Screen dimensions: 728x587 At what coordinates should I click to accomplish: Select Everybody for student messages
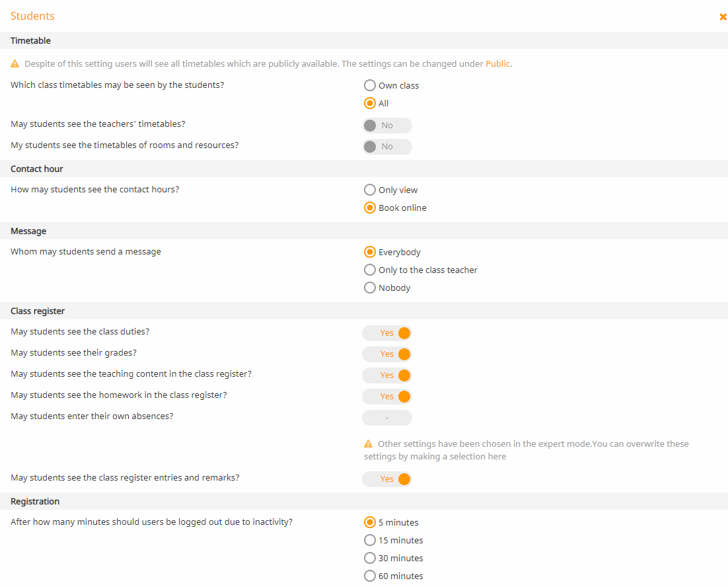[x=370, y=252]
